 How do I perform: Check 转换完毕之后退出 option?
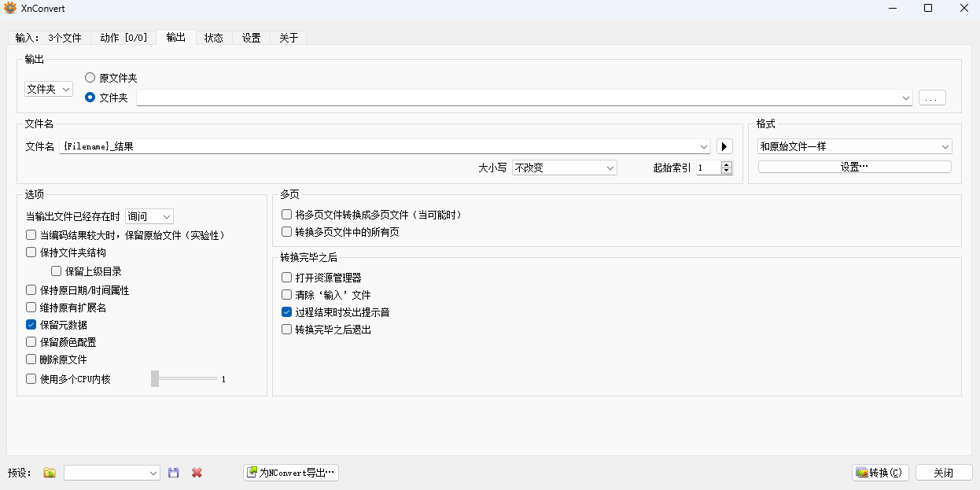click(286, 330)
